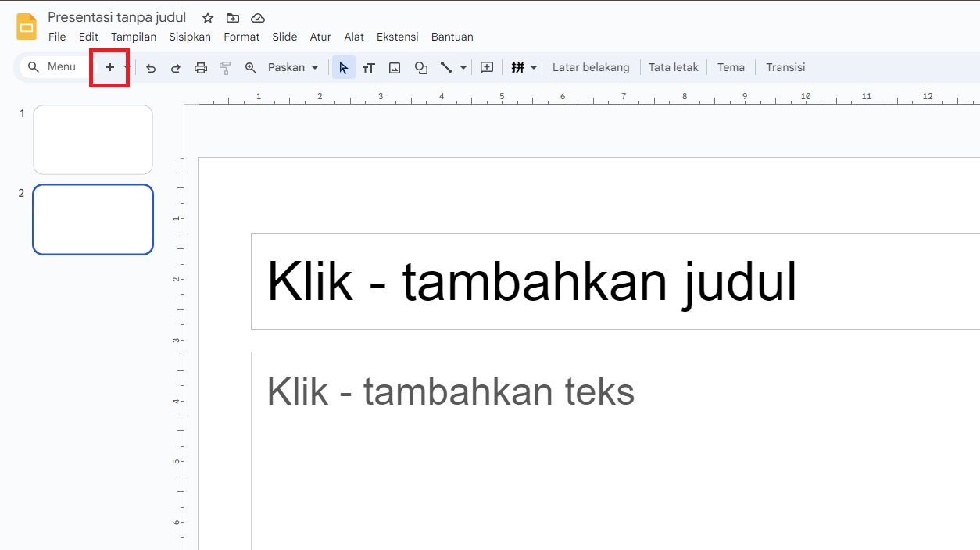The image size is (980, 550).
Task: Open the Print icon
Action: click(201, 67)
